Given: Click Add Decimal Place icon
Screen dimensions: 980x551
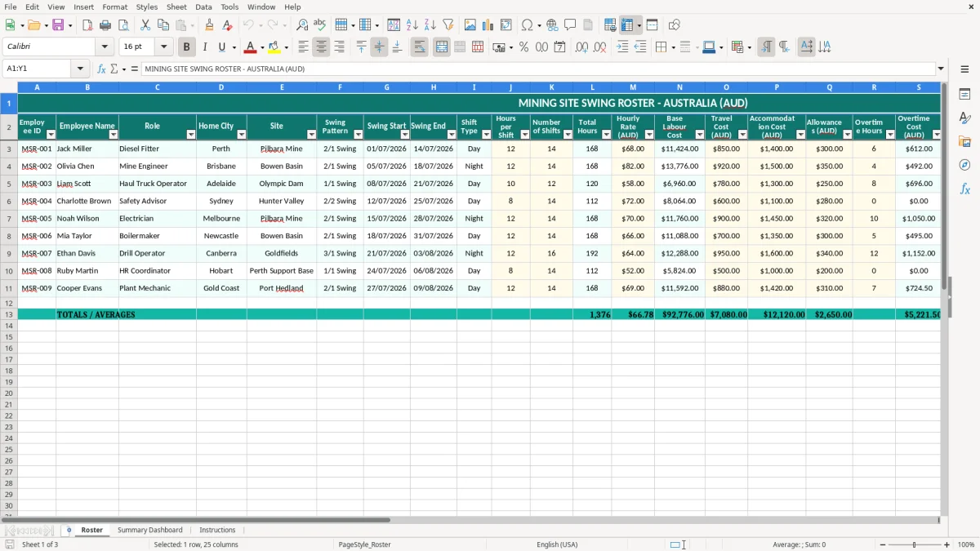Looking at the screenshot, I should 581,47.
